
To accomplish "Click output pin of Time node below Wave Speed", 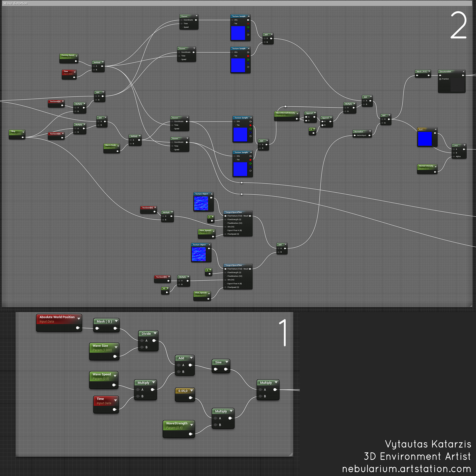I will (114, 410).
